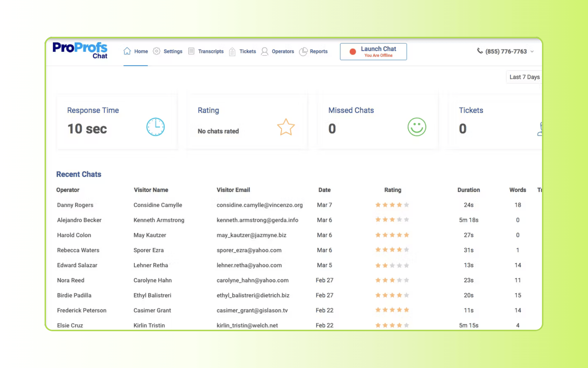The width and height of the screenshot is (588, 368).
Task: Click the Home house icon
Action: click(x=127, y=51)
